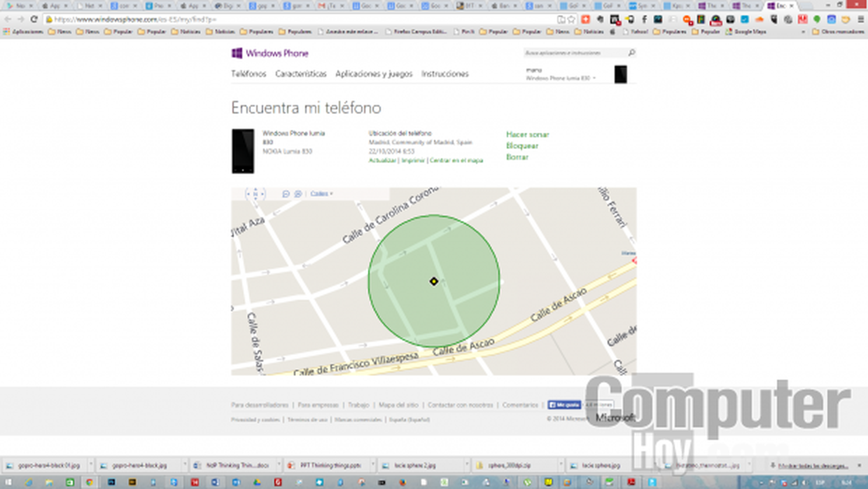The image size is (868, 489).
Task: Open the Aplicaciones y juegos menu
Action: [x=374, y=74]
